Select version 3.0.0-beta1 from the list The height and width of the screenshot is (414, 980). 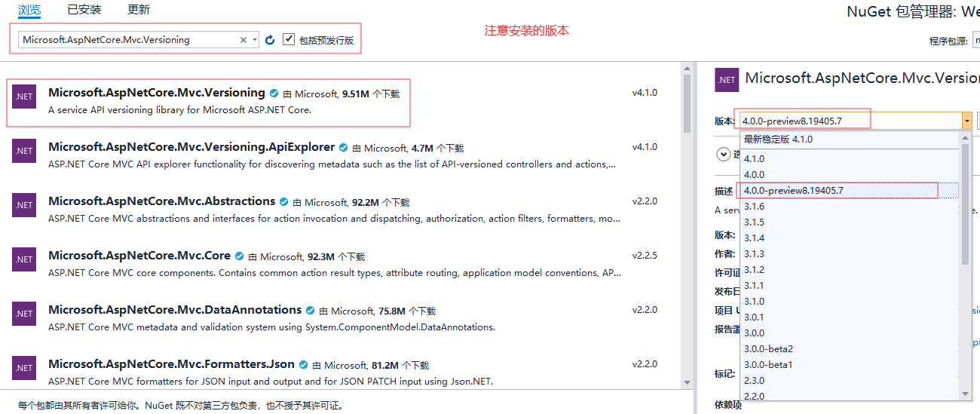(850, 365)
